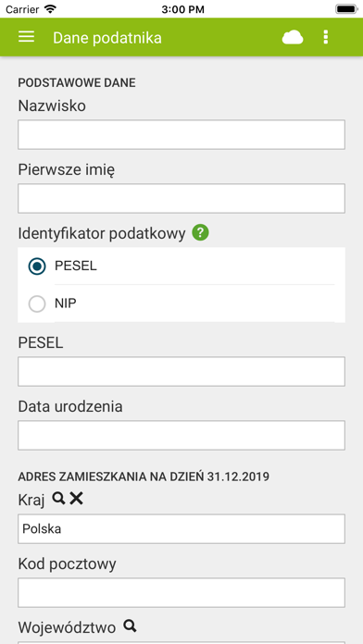363x644 pixels.
Task: Open the Kraj field showing Polska
Action: [181, 528]
